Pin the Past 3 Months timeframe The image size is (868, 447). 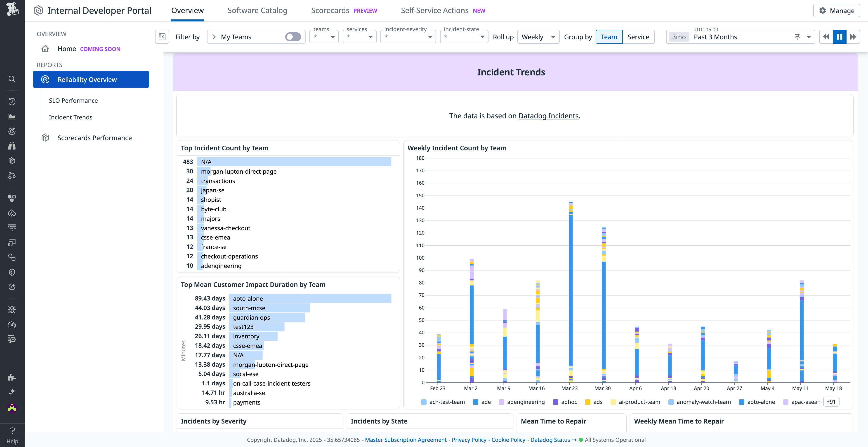(797, 36)
